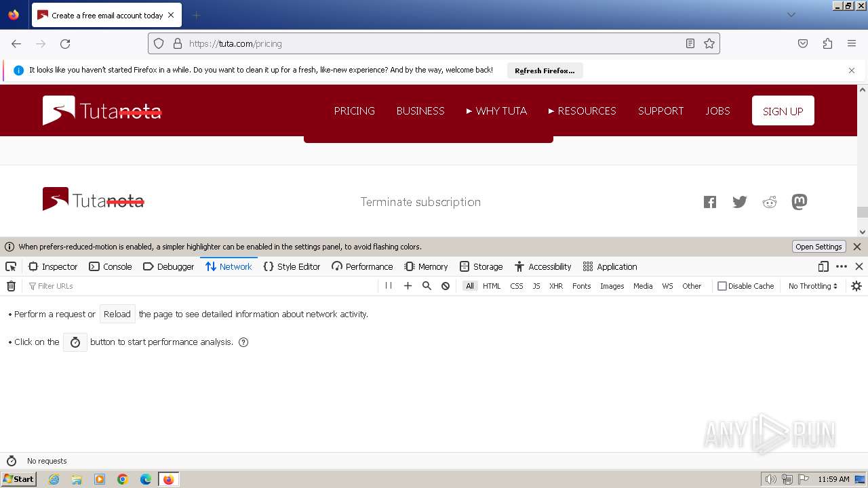Click the Firefox back arrow
The image size is (868, 488).
pyautogui.click(x=16, y=43)
